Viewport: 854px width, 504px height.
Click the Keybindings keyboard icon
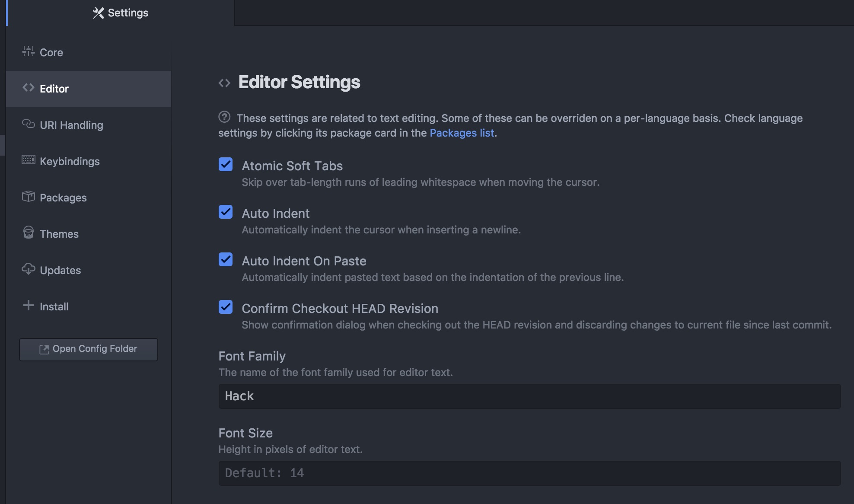28,160
